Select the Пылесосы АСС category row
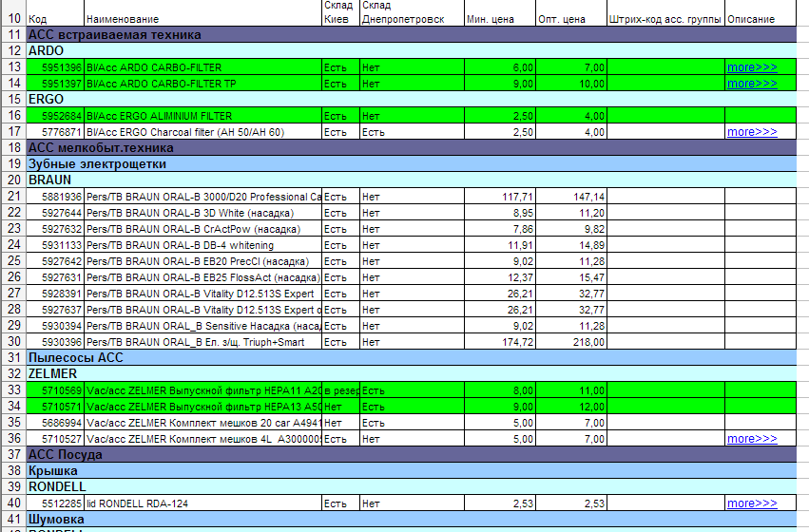Viewport: 809px width, 532px height. click(x=412, y=358)
